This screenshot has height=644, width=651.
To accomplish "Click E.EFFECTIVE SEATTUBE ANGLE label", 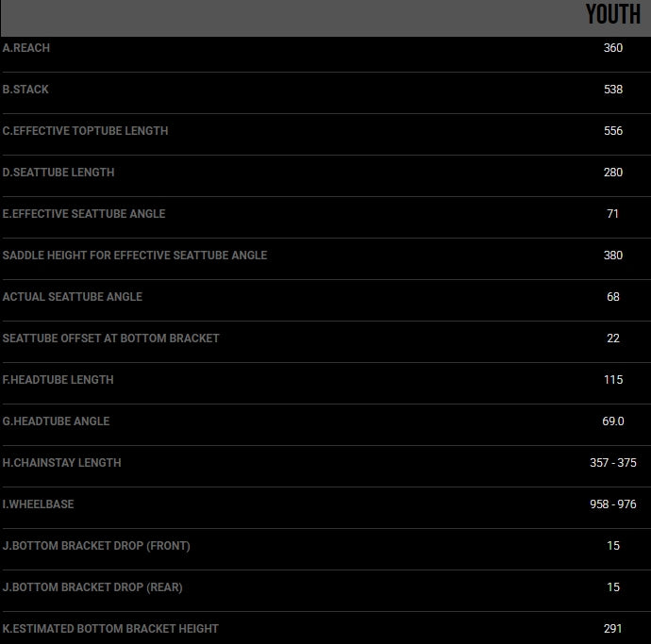I will 84,214.
